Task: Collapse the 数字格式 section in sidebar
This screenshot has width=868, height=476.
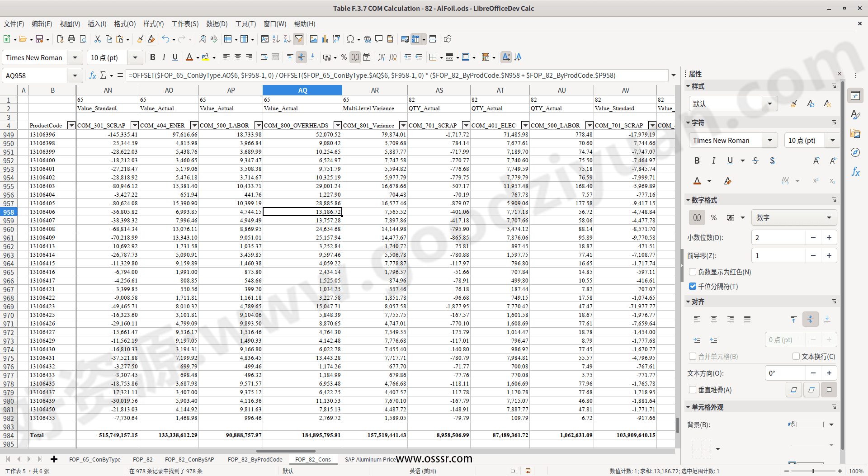Action: click(689, 199)
